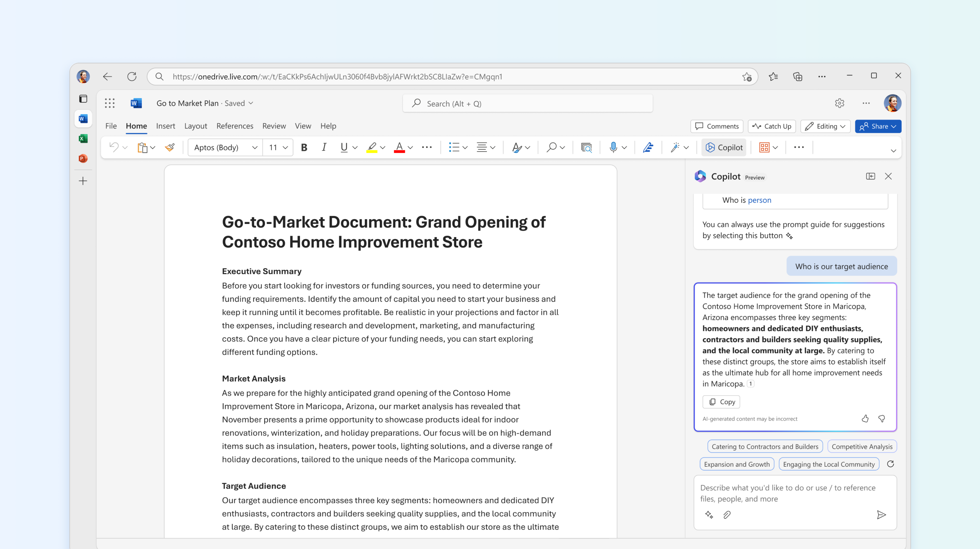980x549 pixels.
Task: Click the Bullets list icon
Action: click(x=454, y=147)
